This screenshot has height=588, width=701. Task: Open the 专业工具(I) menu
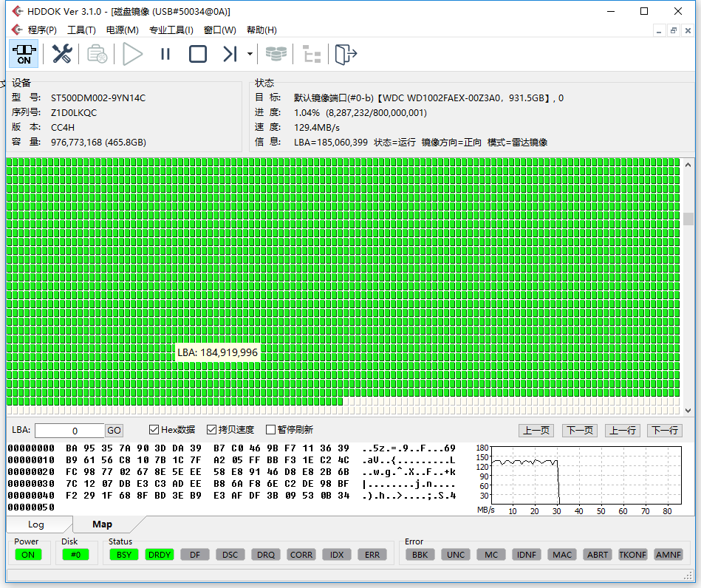171,30
